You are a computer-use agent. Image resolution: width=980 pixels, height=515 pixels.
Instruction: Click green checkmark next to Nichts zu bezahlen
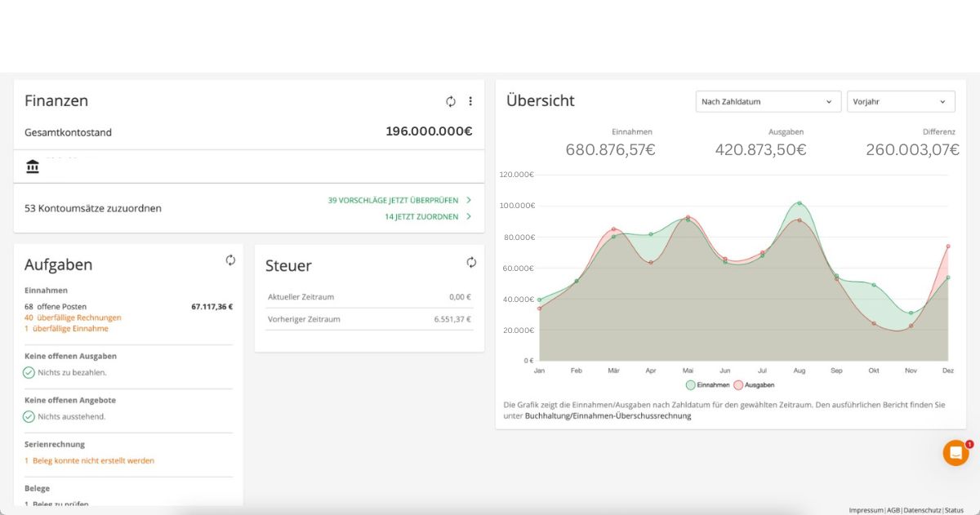29,372
